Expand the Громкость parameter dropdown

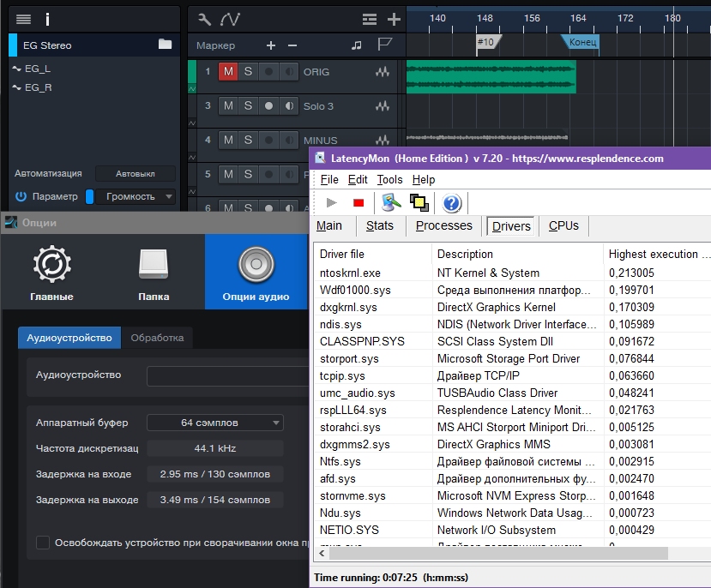click(136, 196)
